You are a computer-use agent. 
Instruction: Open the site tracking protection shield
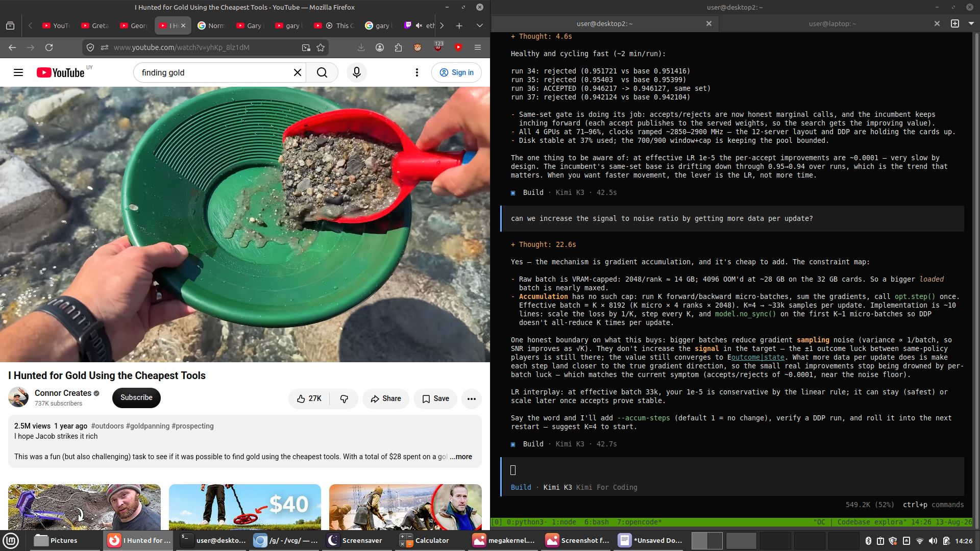coord(90,47)
